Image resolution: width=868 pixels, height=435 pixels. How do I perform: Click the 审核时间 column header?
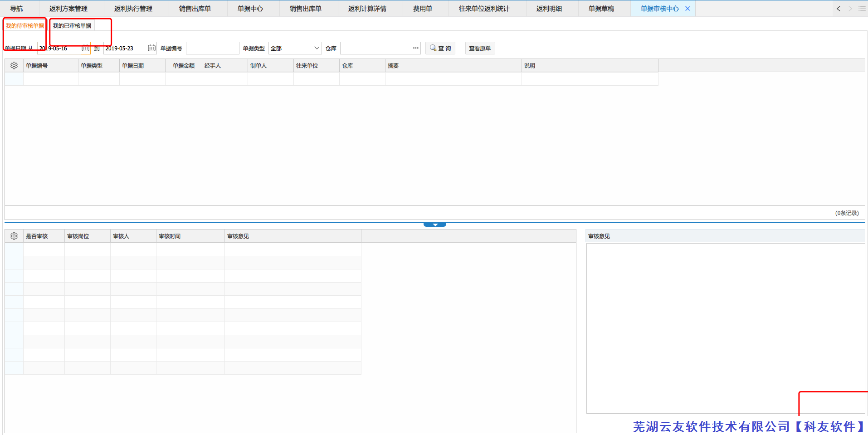click(x=190, y=236)
